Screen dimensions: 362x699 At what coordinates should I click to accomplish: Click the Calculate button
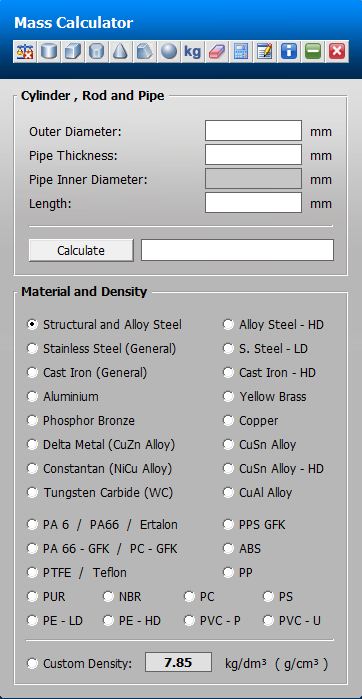81,250
